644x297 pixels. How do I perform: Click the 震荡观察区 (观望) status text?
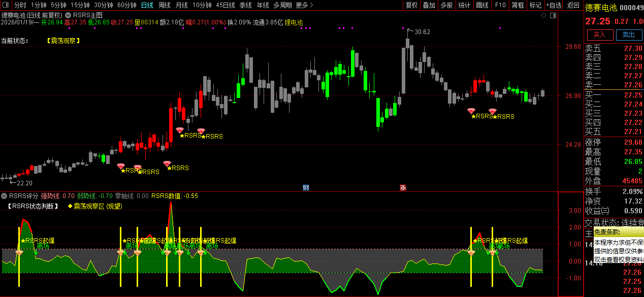(x=98, y=206)
